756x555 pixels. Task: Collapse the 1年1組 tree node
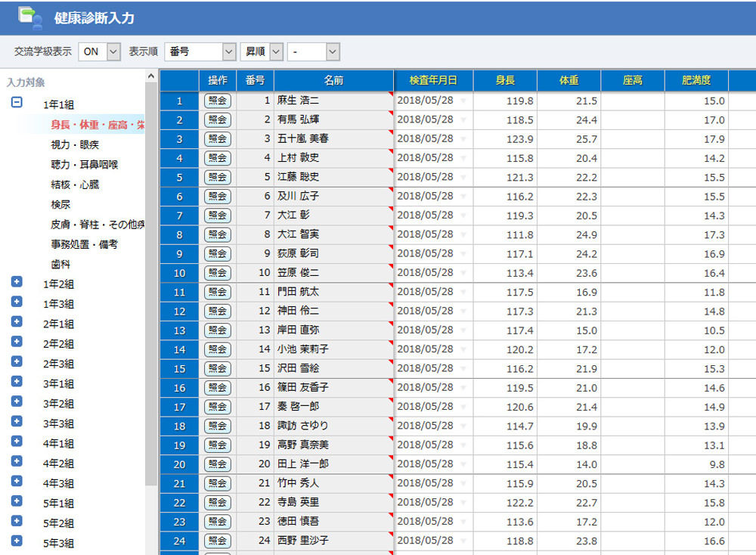17,104
